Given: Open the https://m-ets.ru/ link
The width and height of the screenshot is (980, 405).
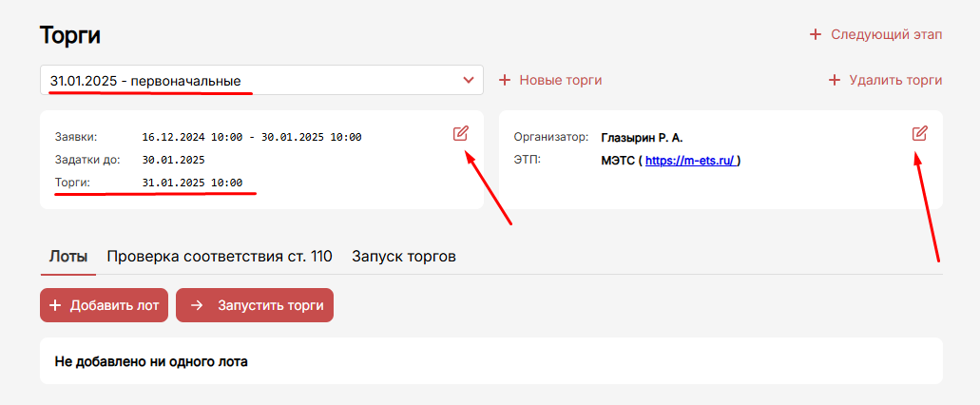Looking at the screenshot, I should (690, 161).
